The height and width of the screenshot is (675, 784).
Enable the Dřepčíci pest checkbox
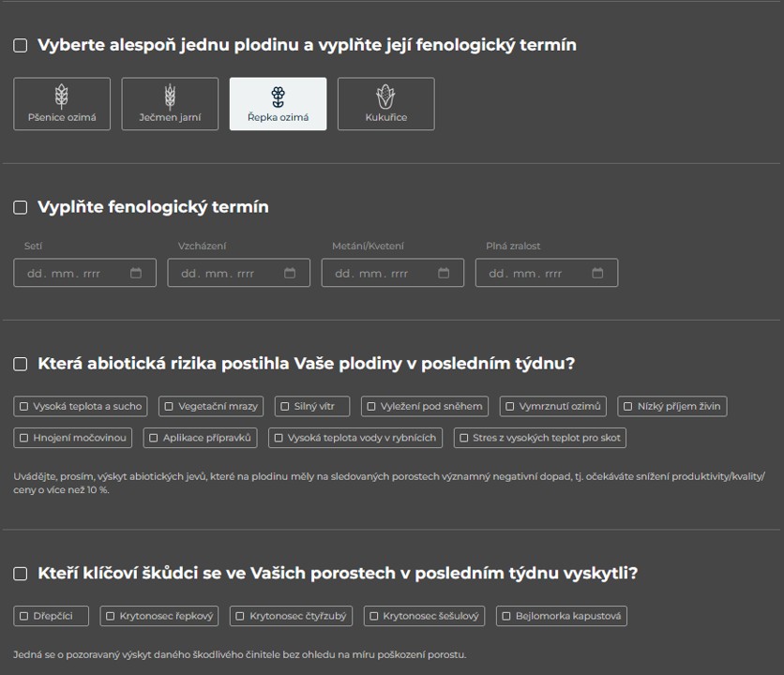tap(24, 616)
